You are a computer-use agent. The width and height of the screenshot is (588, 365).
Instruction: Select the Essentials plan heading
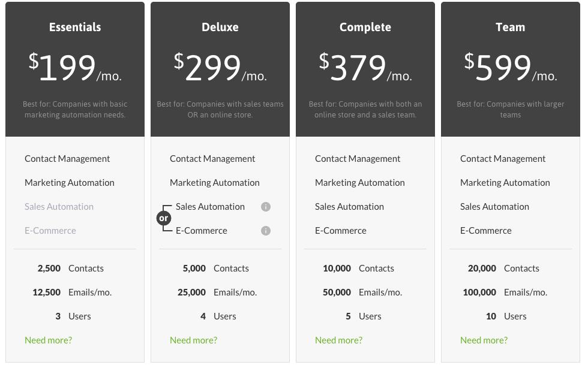[75, 27]
